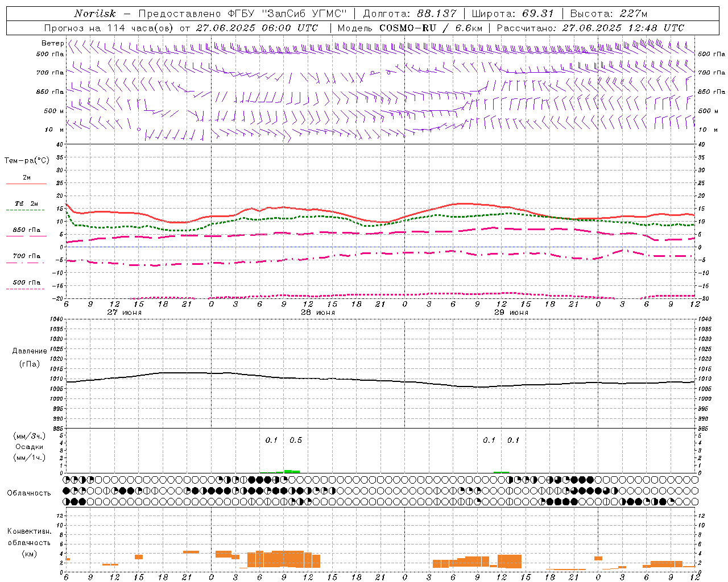
Task: Click the "Облачность" cloud cover label
Action: tap(29, 493)
